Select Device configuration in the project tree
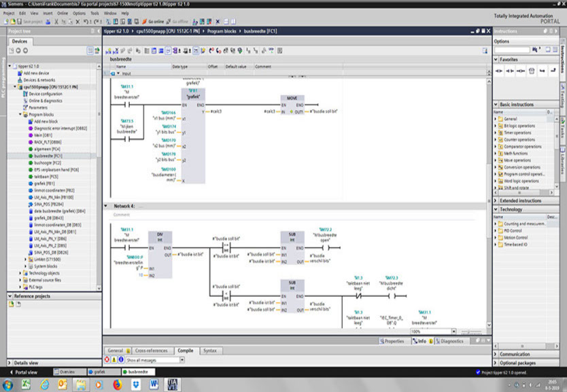This screenshot has height=392, width=567. 45,94
